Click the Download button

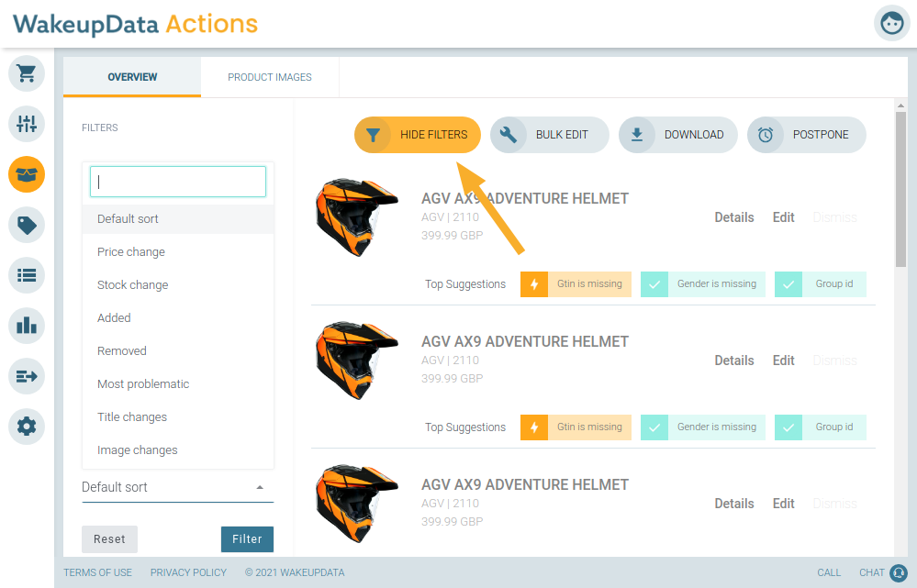click(x=678, y=135)
